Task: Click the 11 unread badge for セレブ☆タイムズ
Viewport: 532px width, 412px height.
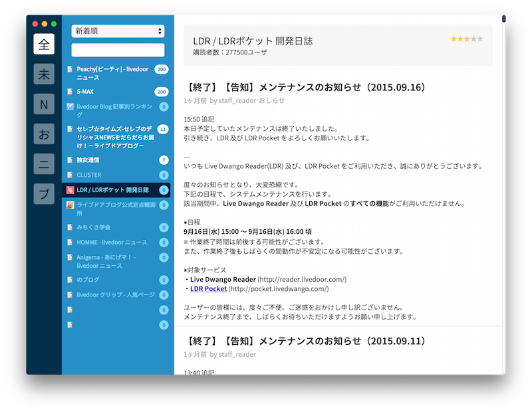Action: click(163, 129)
